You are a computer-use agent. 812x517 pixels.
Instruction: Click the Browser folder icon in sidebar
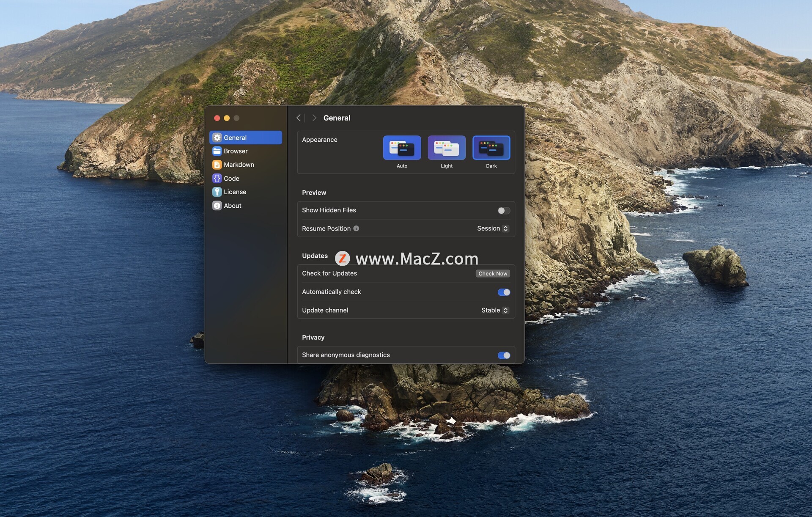point(217,151)
